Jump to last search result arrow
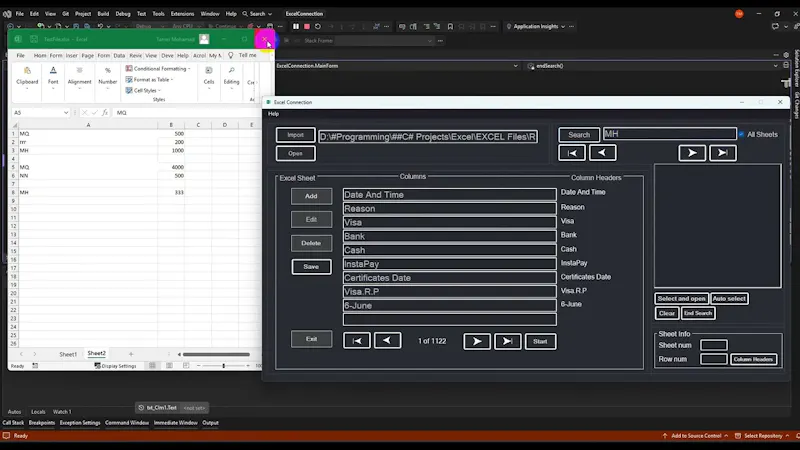Screen dimensions: 800x450 coord(722,153)
